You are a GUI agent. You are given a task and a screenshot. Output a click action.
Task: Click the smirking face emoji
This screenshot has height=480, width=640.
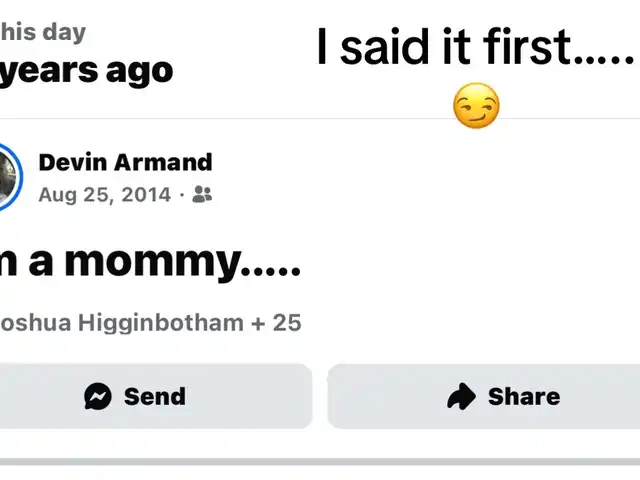476,106
